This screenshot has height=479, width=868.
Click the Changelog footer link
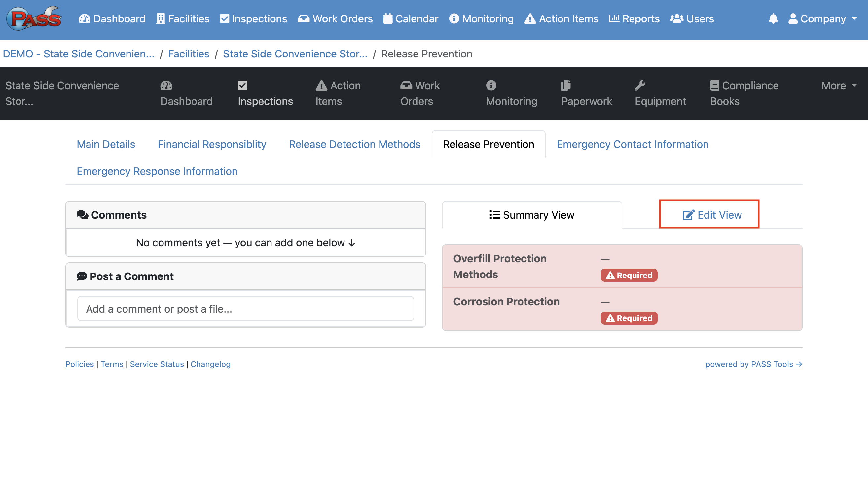coord(210,364)
